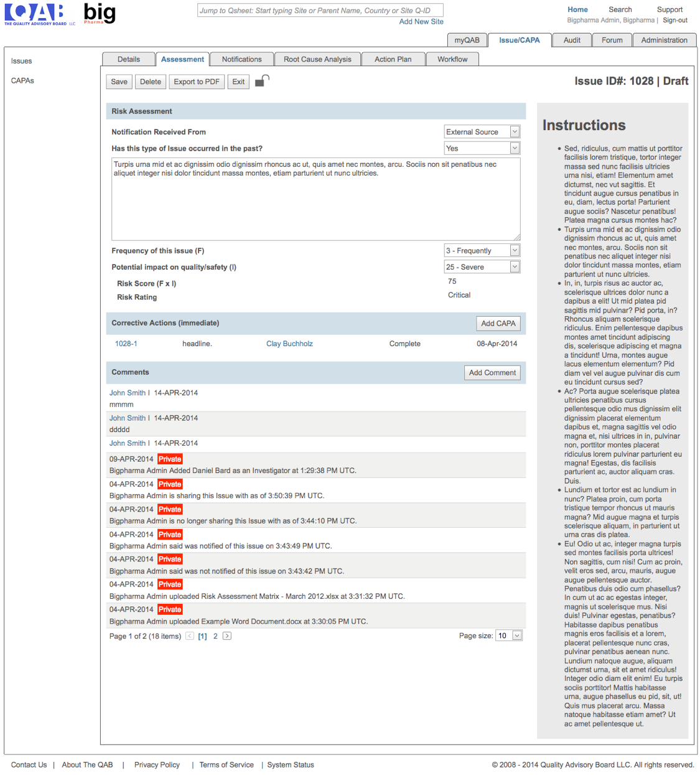
Task: Click the next page arrow in pager
Action: pyautogui.click(x=227, y=636)
